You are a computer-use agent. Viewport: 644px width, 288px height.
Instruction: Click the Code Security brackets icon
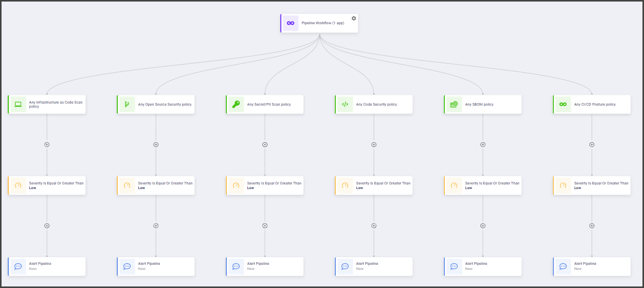(345, 104)
